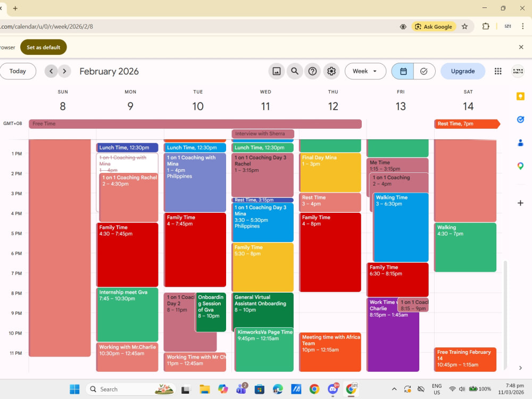Click the image view icon beside the search icon
532x399 pixels.
(x=277, y=71)
